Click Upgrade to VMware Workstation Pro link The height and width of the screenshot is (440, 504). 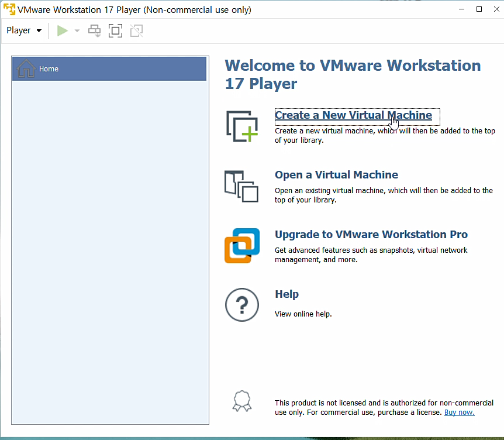coord(371,235)
